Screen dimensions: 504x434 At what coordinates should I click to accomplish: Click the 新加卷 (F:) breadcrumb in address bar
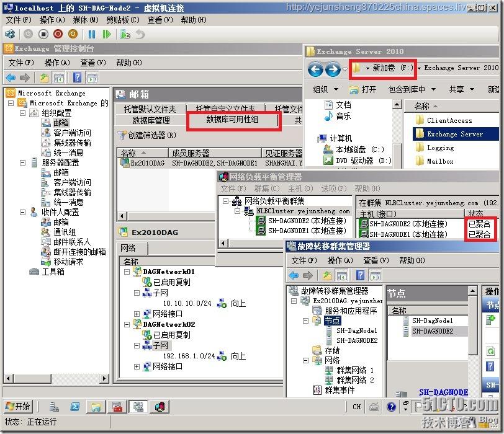coord(392,68)
